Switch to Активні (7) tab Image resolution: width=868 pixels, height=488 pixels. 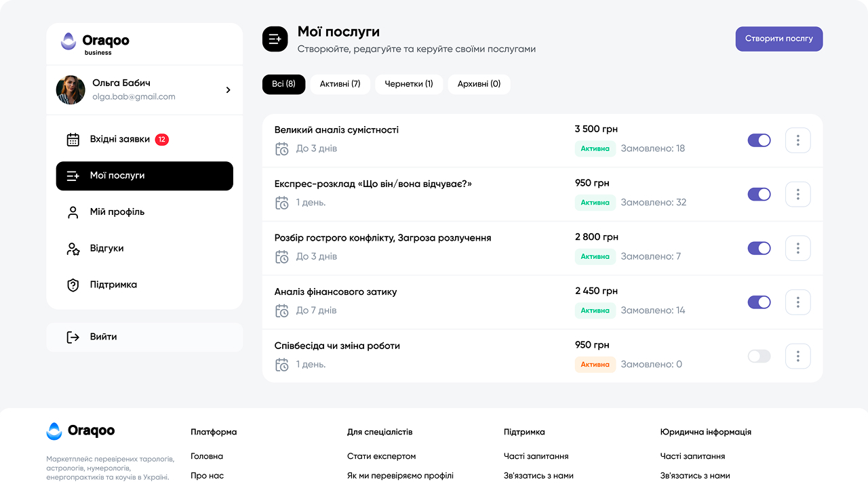tap(340, 84)
